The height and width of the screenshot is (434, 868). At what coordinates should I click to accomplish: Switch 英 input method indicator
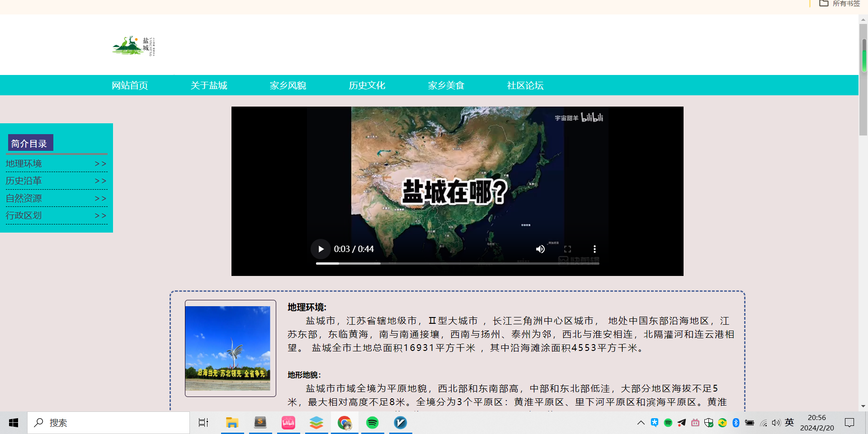click(789, 422)
